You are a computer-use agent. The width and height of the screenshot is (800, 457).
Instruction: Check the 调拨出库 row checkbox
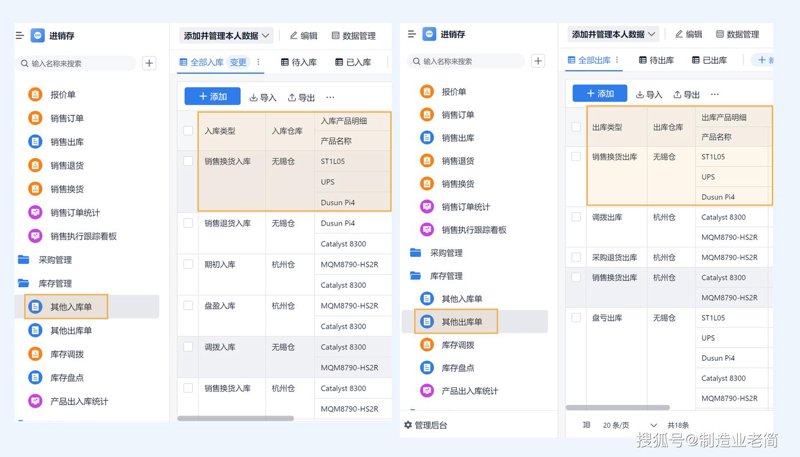coord(576,217)
